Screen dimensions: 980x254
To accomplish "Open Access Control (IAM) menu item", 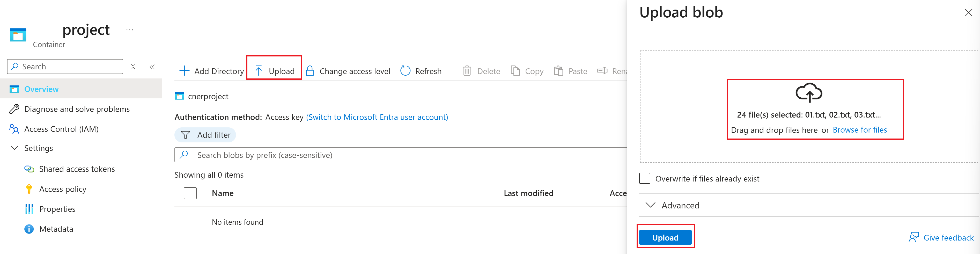I will coord(61,129).
